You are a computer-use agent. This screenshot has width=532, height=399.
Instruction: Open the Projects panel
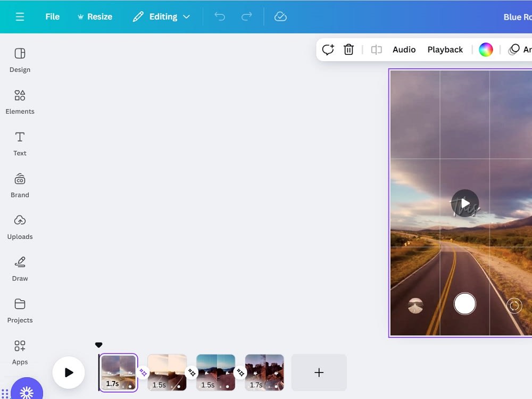20,311
